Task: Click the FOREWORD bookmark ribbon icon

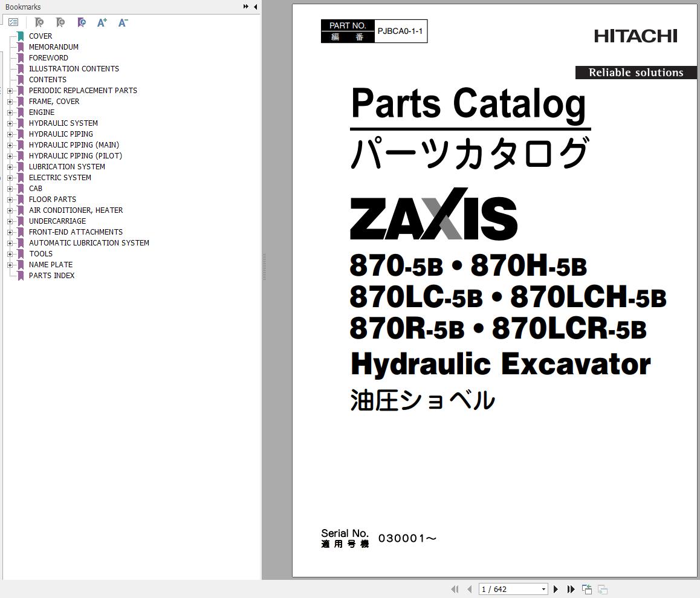Action: pyautogui.click(x=21, y=58)
